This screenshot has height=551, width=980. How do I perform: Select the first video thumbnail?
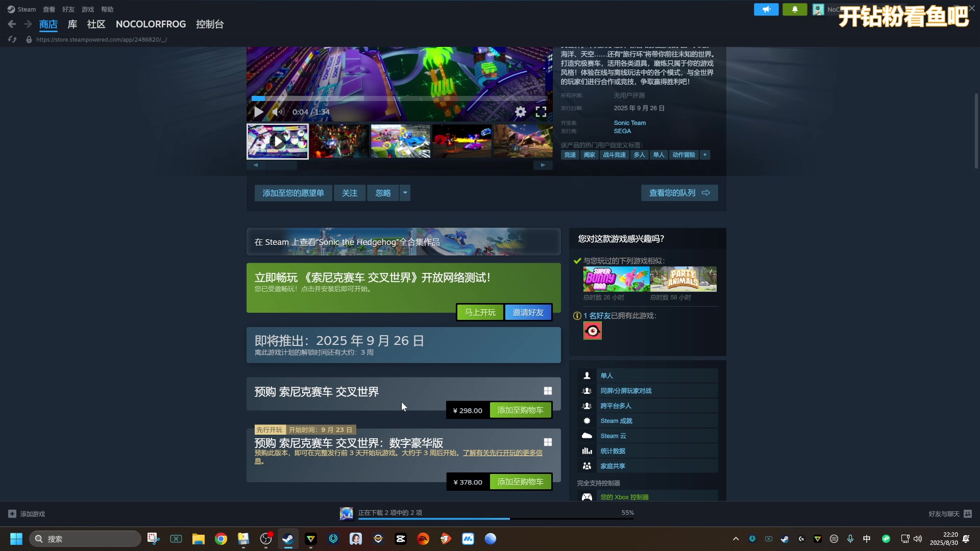pos(278,141)
